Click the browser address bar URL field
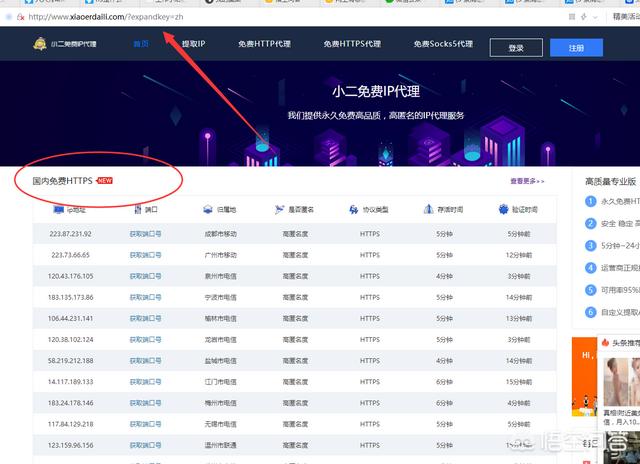Screen dimensions: 640x464 (x=106, y=17)
